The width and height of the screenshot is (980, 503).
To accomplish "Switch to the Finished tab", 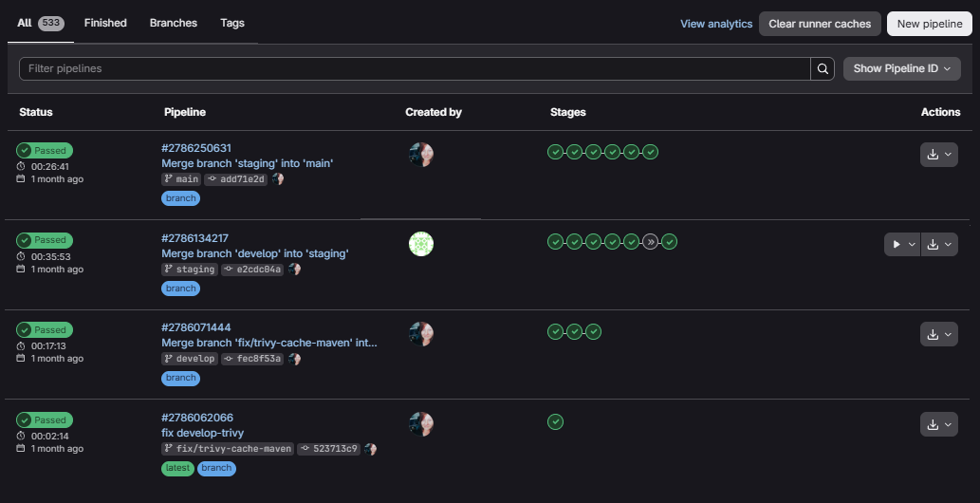I will (x=105, y=23).
